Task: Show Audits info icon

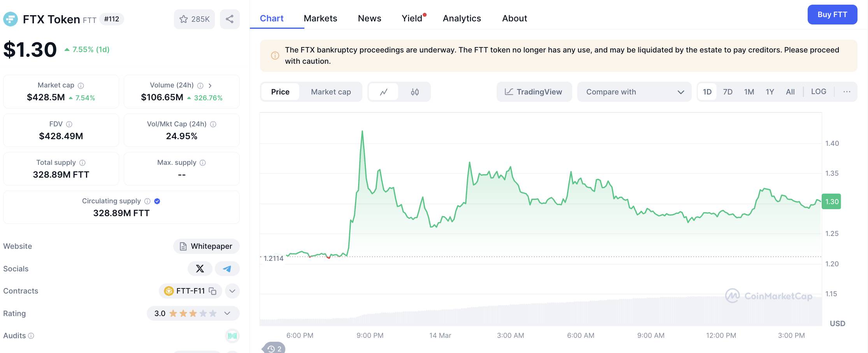Action: pos(31,336)
